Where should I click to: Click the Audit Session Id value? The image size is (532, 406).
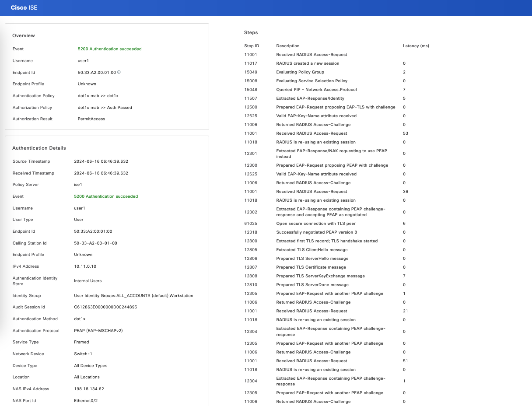[x=105, y=307]
